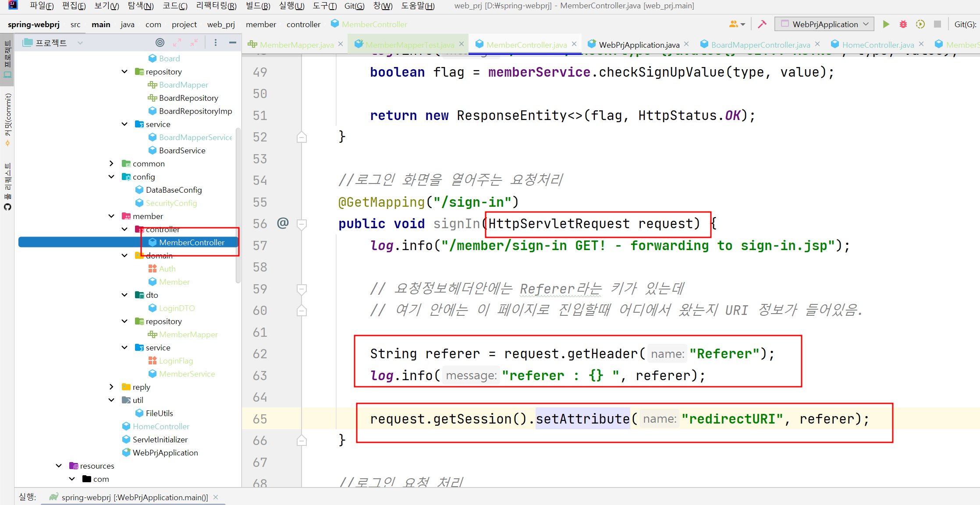Image resolution: width=980 pixels, height=505 pixels.
Task: Click MemberController breadcrumb item
Action: tap(369, 25)
